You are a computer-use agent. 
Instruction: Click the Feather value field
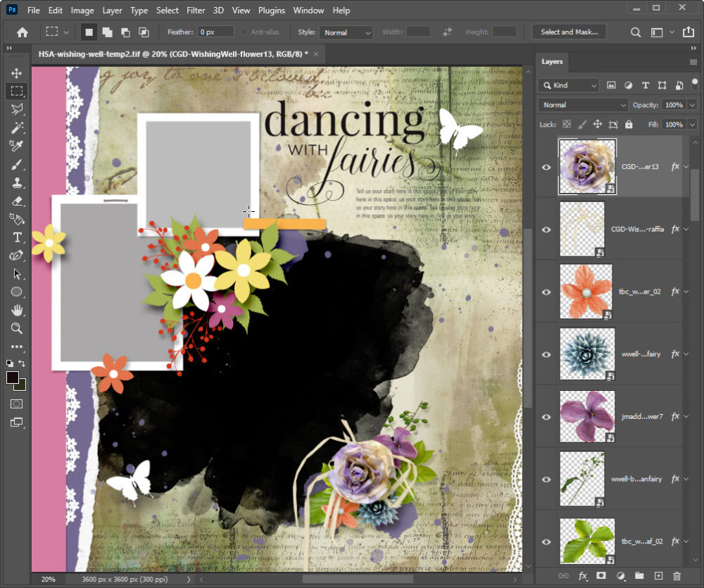215,32
